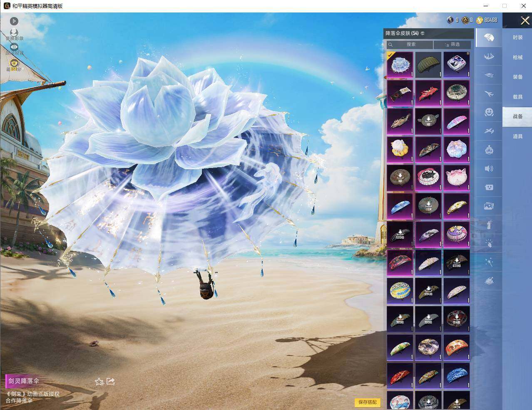
Task: Switch to the 时装 tab
Action: [x=517, y=37]
